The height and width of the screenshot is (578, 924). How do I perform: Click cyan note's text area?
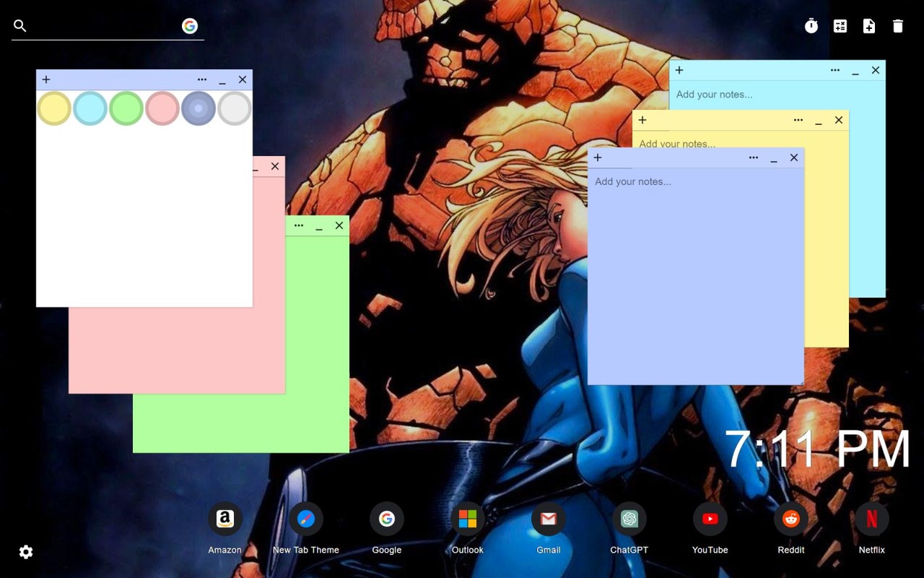[777, 95]
